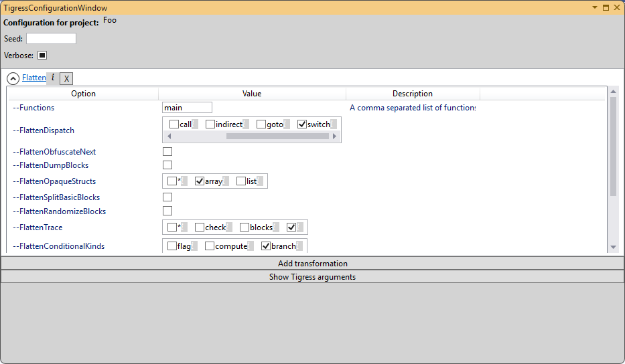Toggle the Verbose checkbox
625x364 pixels.
pos(42,56)
